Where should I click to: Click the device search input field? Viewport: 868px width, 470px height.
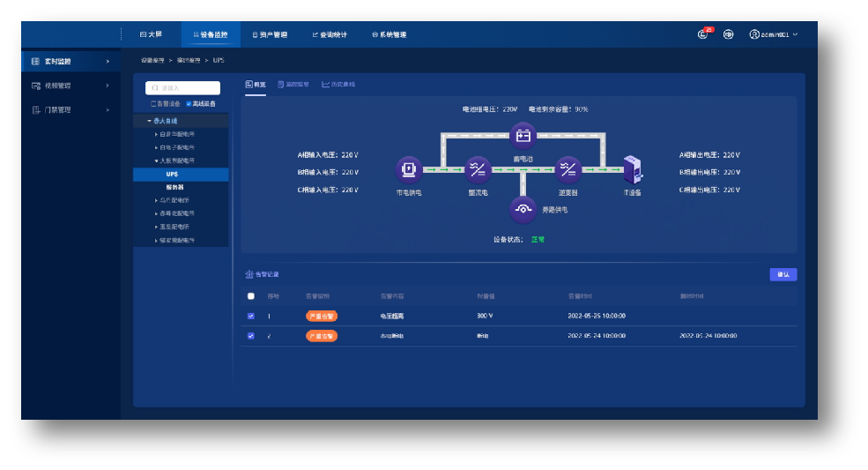183,88
